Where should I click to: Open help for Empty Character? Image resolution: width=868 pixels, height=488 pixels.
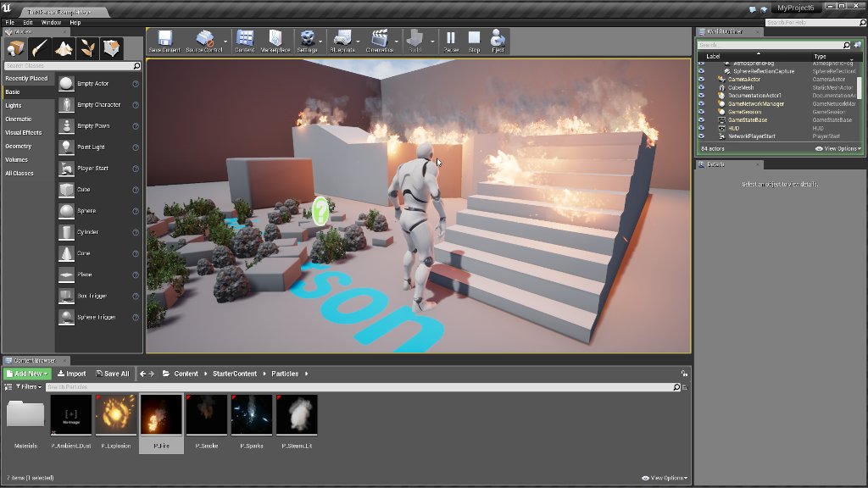(136, 105)
